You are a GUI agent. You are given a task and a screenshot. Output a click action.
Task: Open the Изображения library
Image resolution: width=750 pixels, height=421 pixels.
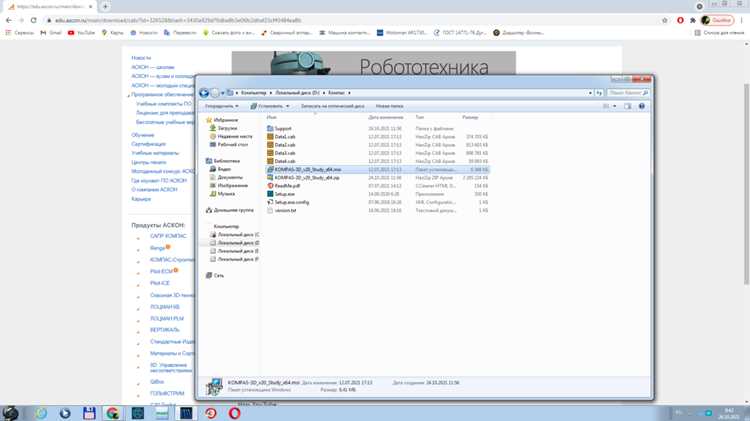(232, 186)
